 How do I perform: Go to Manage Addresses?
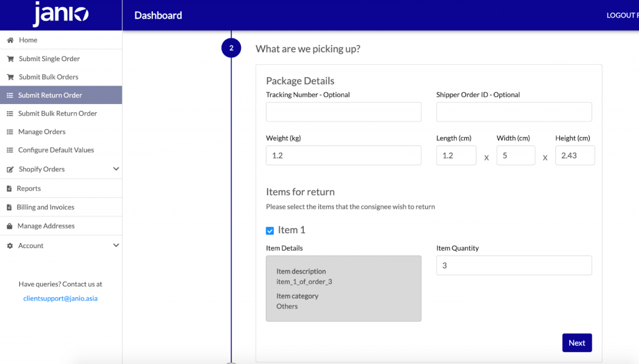tap(61, 226)
